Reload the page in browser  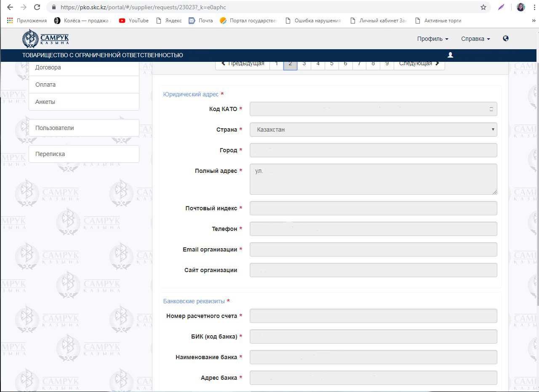pyautogui.click(x=37, y=7)
